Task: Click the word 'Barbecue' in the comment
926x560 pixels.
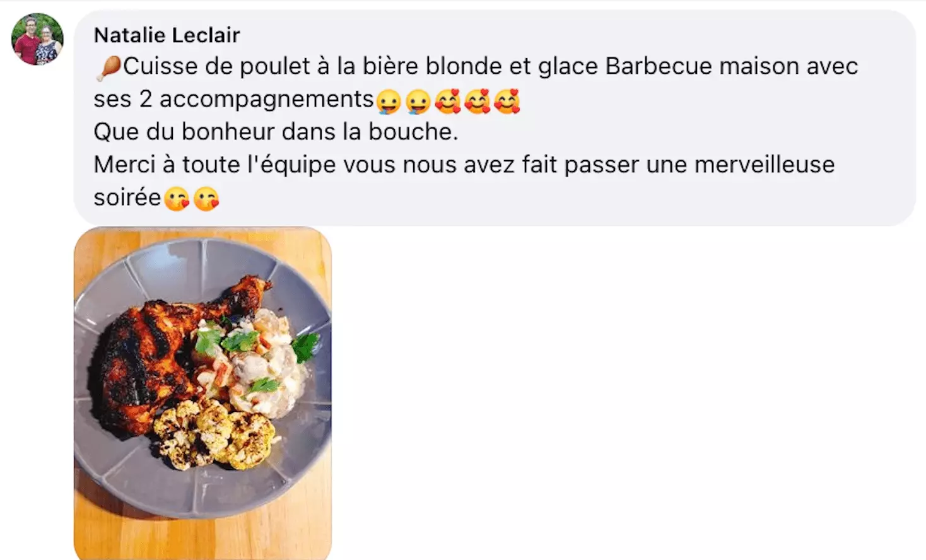Action: click(659, 66)
